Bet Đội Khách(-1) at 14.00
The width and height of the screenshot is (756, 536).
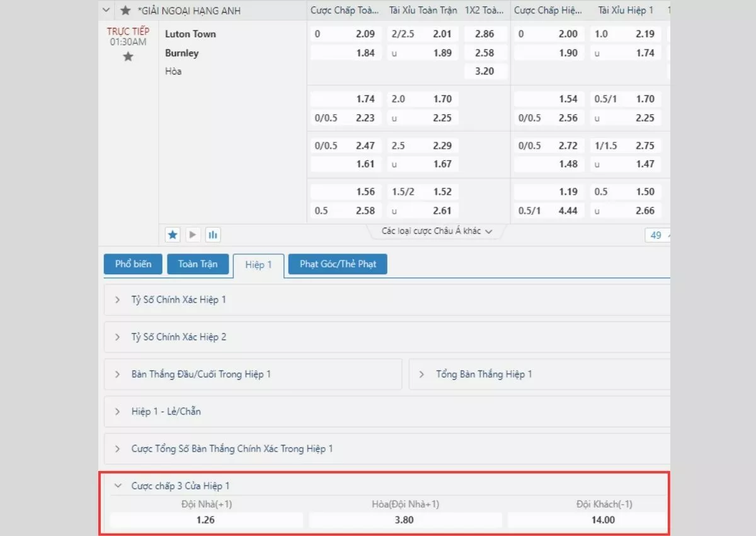point(589,520)
